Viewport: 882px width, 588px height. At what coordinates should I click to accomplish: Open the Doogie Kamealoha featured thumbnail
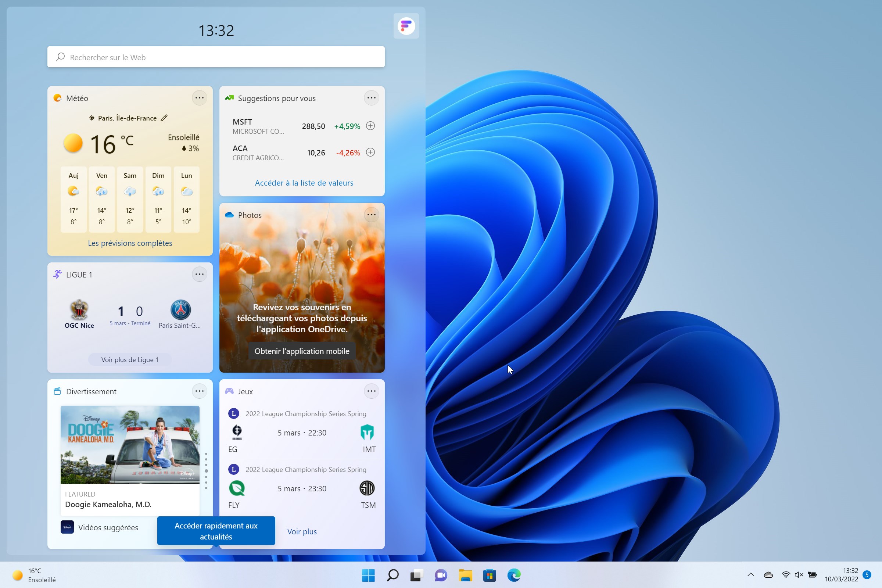(130, 445)
